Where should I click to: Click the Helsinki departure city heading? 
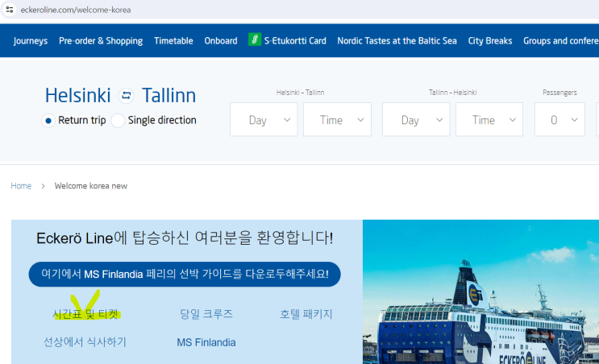pos(78,95)
